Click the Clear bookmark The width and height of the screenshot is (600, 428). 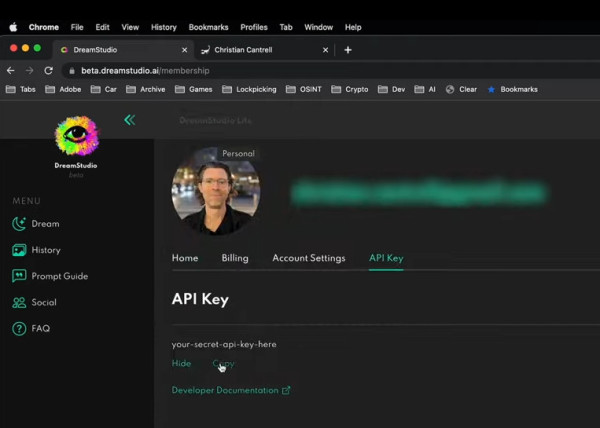[461, 90]
